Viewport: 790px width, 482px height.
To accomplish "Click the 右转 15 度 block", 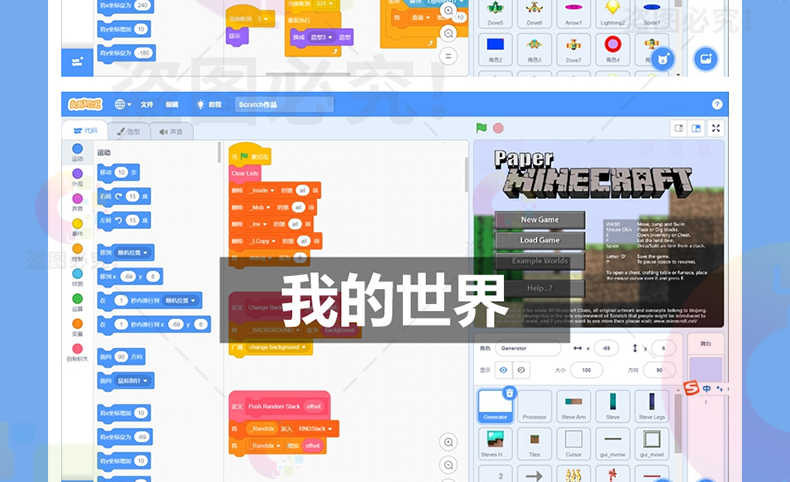I will (x=124, y=196).
